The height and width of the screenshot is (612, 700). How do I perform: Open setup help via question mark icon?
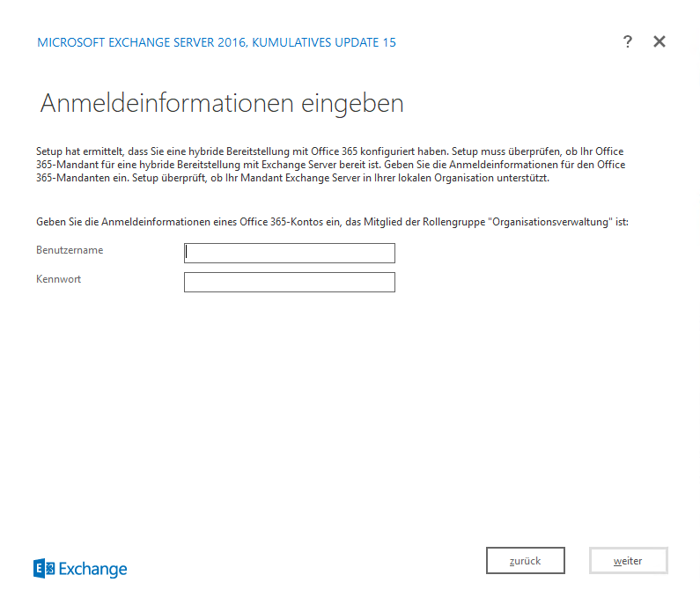coord(628,41)
